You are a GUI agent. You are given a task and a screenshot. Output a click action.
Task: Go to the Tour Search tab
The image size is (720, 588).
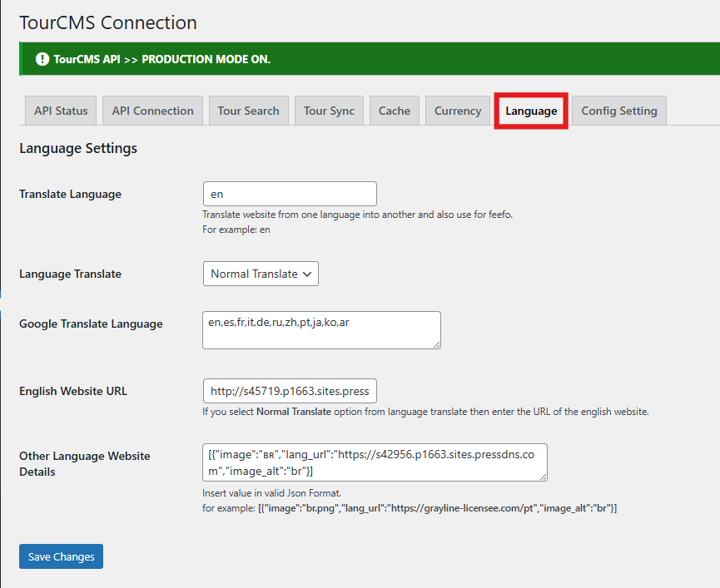[248, 111]
